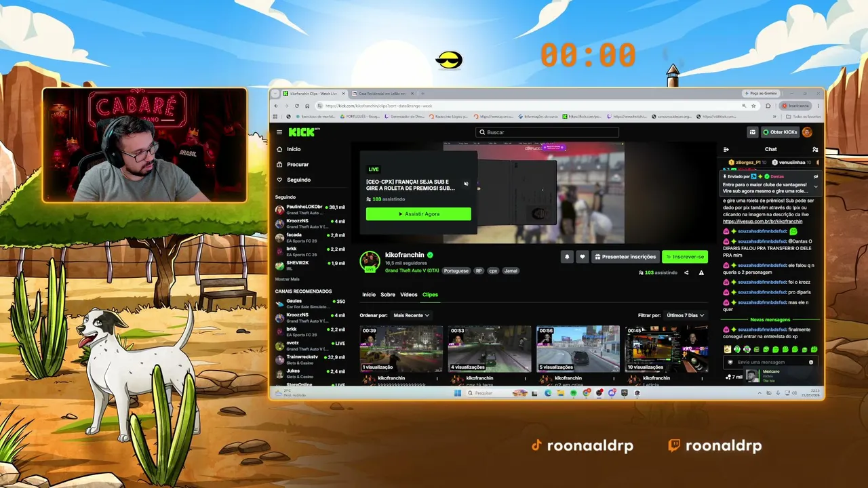
Task: Unmute the live preview player
Action: (466, 184)
